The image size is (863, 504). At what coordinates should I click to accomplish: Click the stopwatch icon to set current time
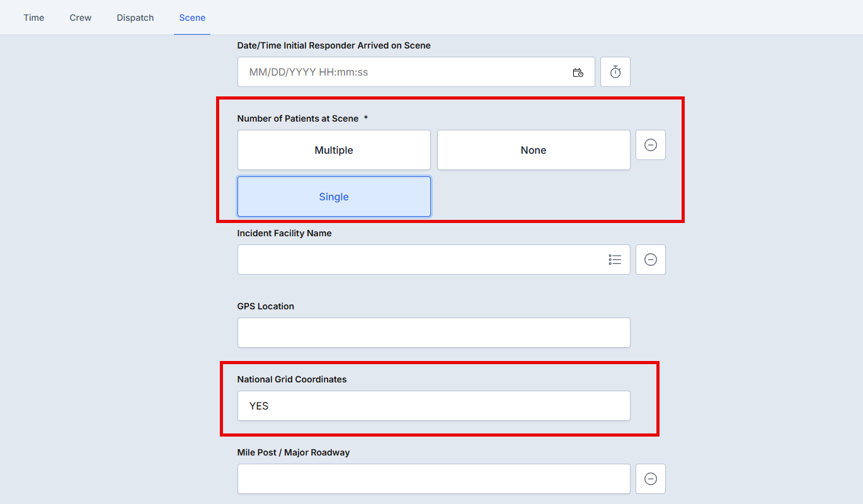tap(615, 72)
